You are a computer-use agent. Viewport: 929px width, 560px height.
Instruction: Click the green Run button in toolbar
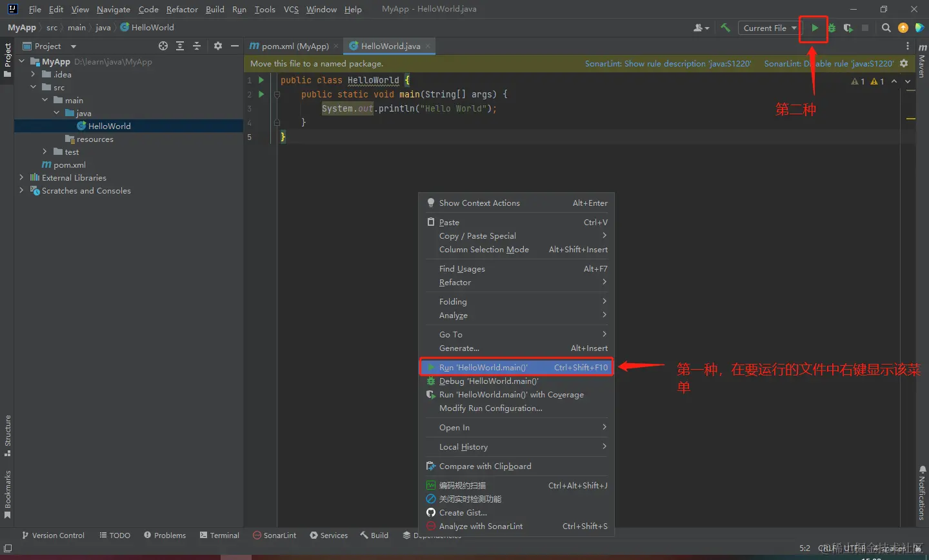(x=815, y=28)
